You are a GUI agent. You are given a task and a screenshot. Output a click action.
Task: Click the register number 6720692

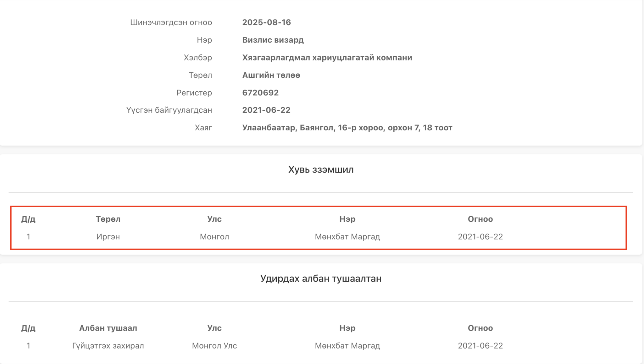(x=260, y=93)
